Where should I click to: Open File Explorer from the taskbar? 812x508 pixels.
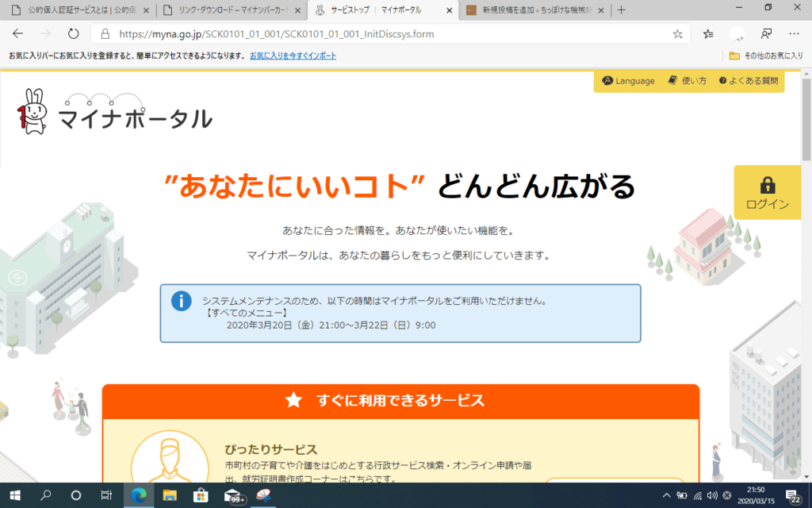pos(170,495)
